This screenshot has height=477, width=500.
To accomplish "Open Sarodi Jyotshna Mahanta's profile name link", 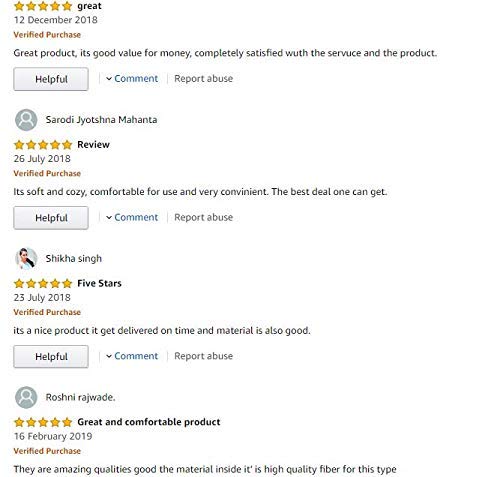I will pyautogui.click(x=101, y=120).
